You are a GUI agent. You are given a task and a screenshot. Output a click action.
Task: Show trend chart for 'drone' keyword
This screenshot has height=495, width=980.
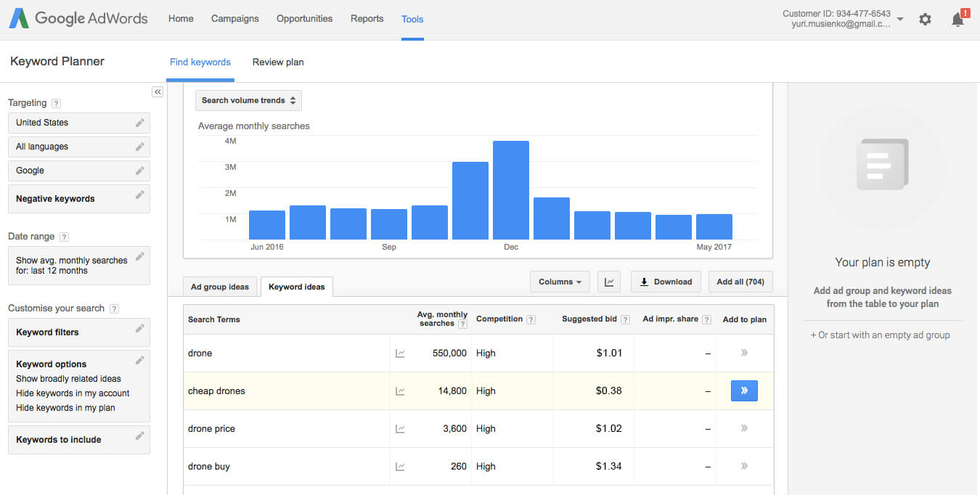[x=400, y=353]
